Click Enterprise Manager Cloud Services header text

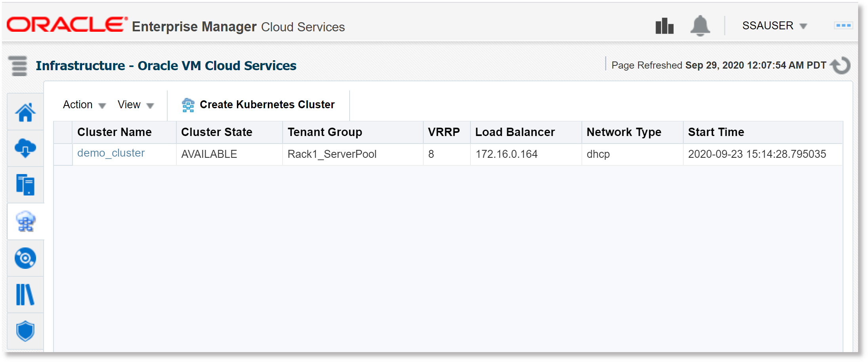click(238, 27)
